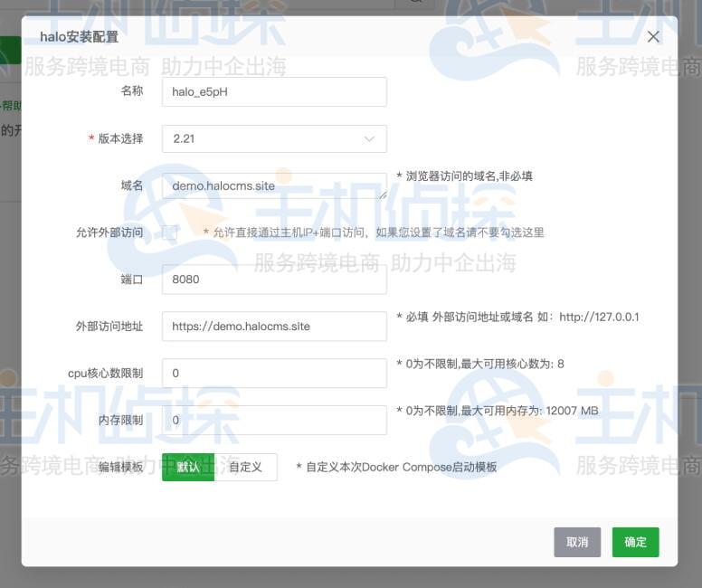Confirm the install with the 确定 button

pos(635,543)
